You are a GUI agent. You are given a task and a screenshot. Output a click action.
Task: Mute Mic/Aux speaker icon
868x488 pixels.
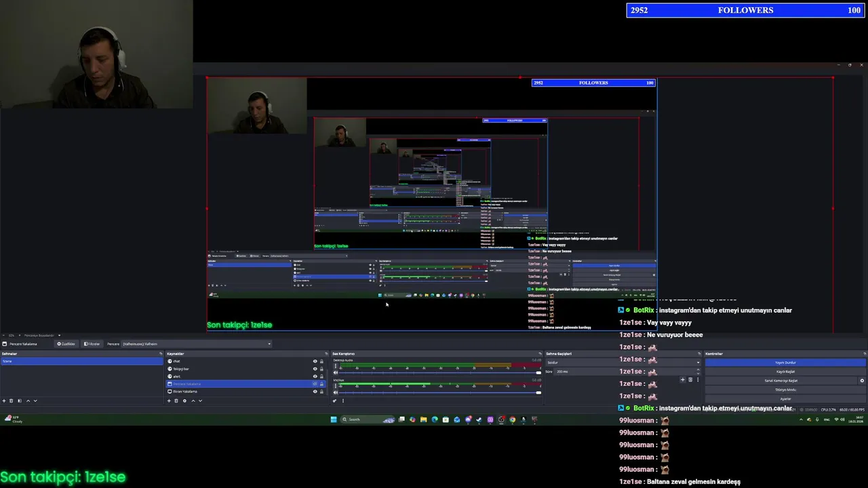pyautogui.click(x=336, y=392)
